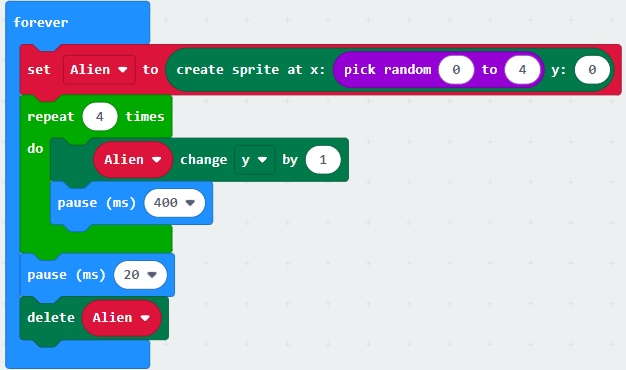Edit the pick random minimum value 0
Image resolution: width=626 pixels, height=370 pixels.
(456, 70)
